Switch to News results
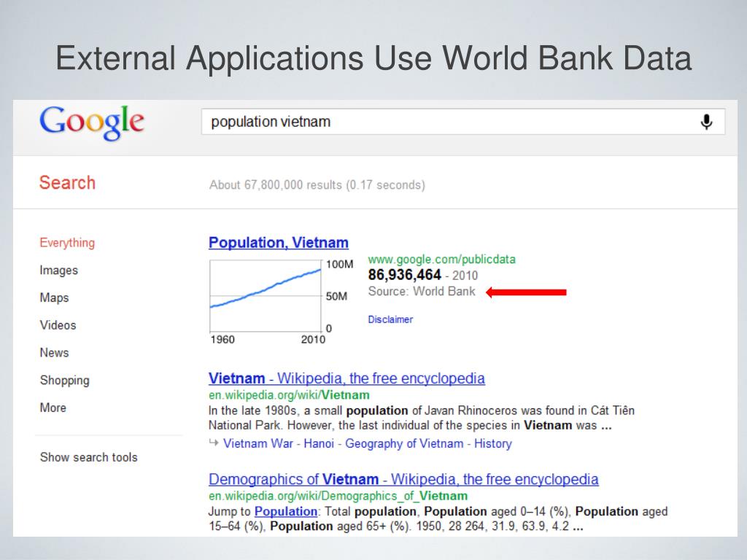The height and width of the screenshot is (560, 747). pyautogui.click(x=54, y=353)
